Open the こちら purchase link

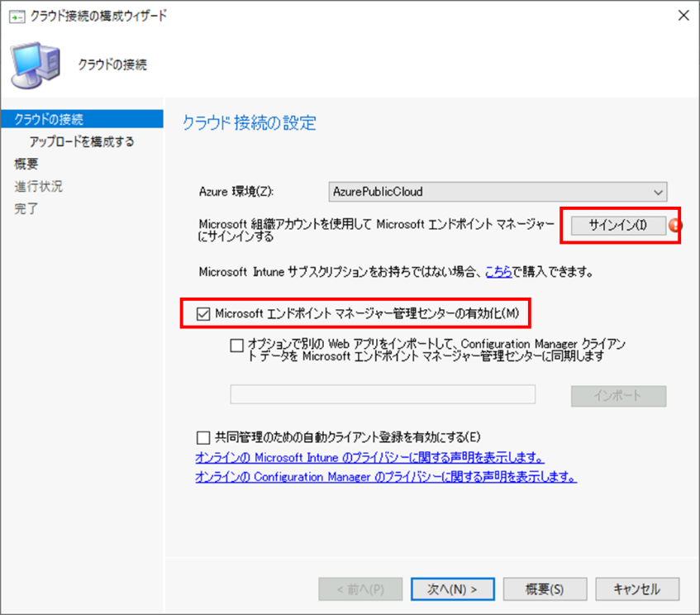[498, 272]
